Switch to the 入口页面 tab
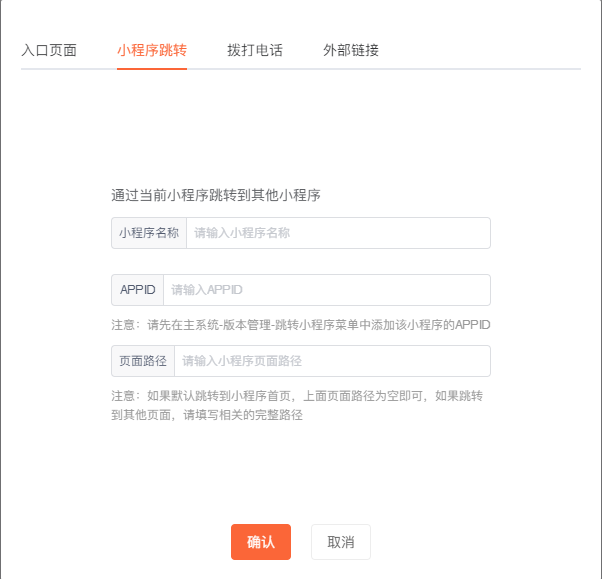The width and height of the screenshot is (602, 579). pyautogui.click(x=49, y=50)
